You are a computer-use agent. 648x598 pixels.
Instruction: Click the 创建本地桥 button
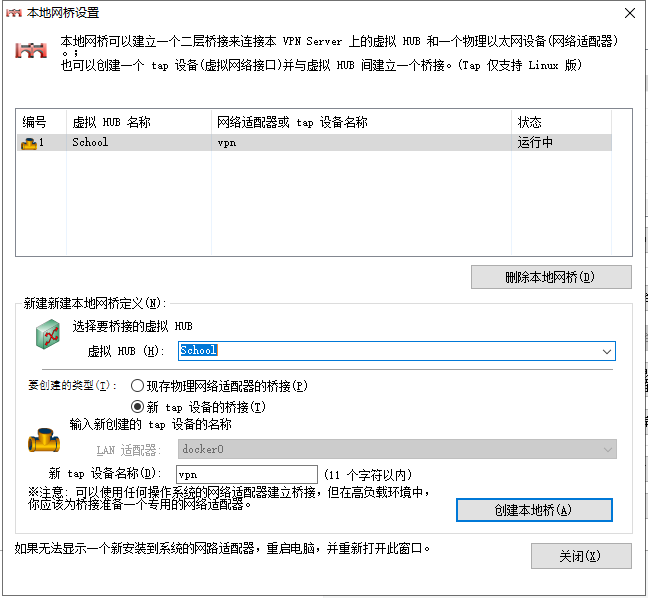(533, 510)
